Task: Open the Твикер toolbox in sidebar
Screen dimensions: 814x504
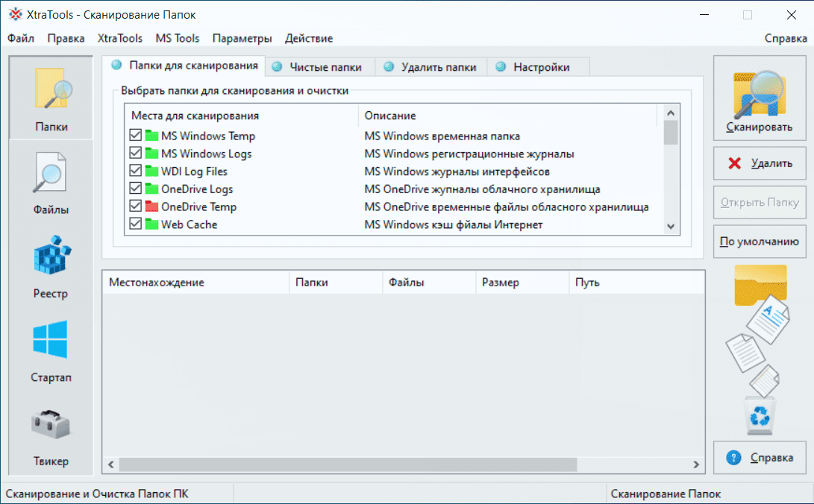Action: coord(51,435)
